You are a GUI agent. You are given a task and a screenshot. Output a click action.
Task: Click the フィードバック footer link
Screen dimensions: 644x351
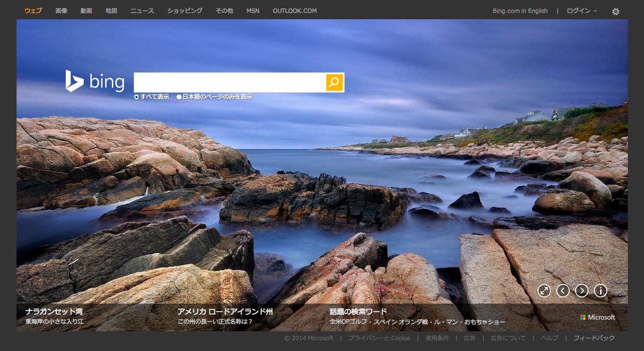tap(594, 338)
